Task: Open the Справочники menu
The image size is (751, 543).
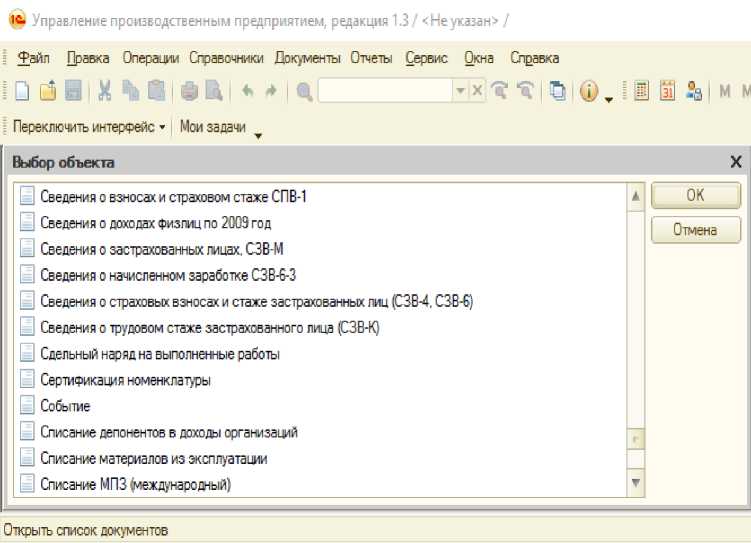Action: 226,58
